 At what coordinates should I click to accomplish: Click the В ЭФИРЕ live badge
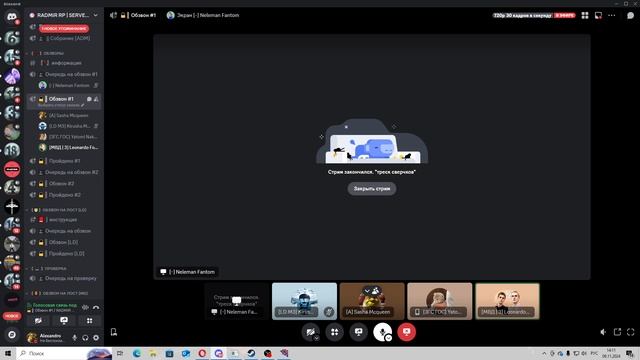565,15
